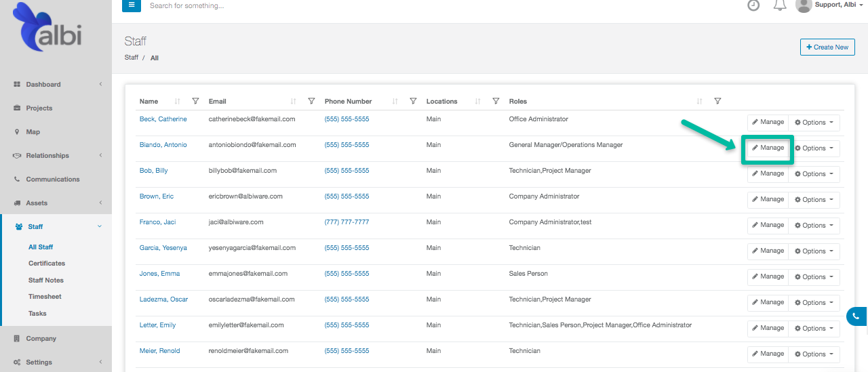Click the Roles column filter icon
868x372 pixels.
click(x=717, y=102)
